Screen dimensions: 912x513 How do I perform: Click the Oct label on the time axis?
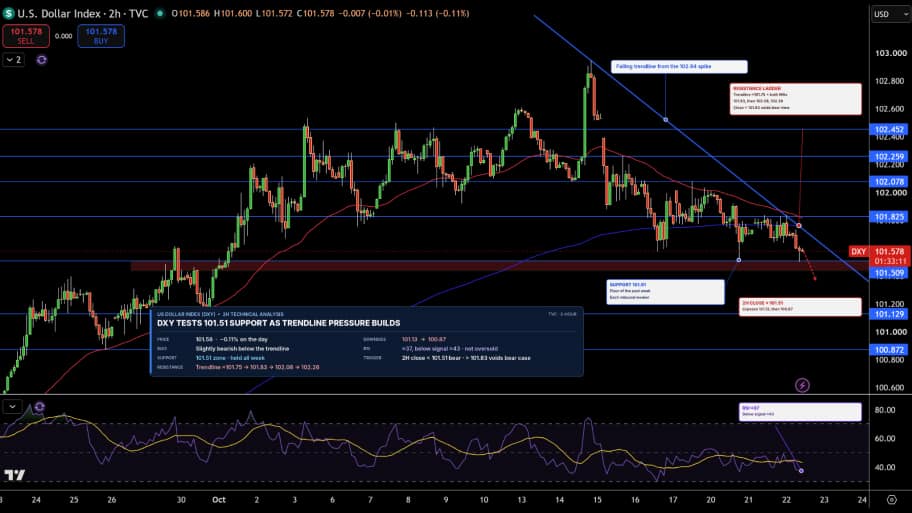pyautogui.click(x=219, y=500)
